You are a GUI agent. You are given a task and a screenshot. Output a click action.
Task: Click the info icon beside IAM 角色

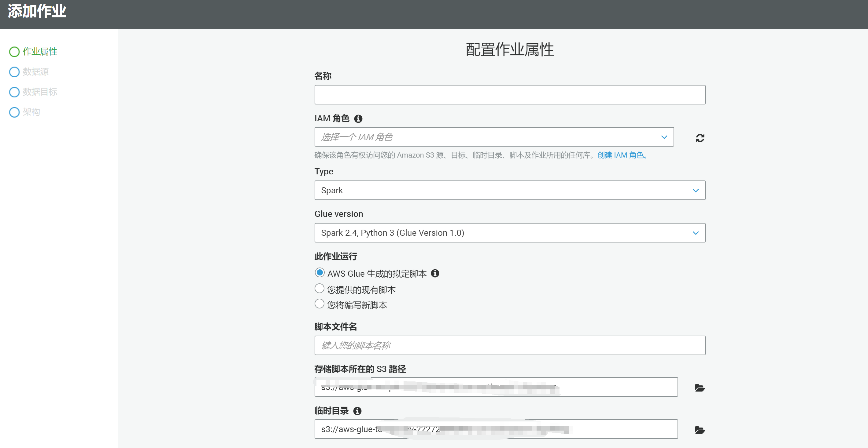[358, 118]
